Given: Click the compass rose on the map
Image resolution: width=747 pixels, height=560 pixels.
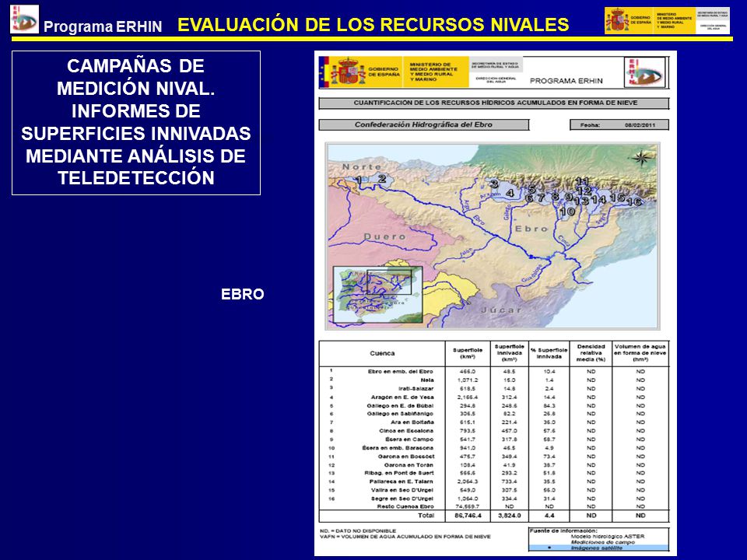Looking at the screenshot, I should pos(641,158).
